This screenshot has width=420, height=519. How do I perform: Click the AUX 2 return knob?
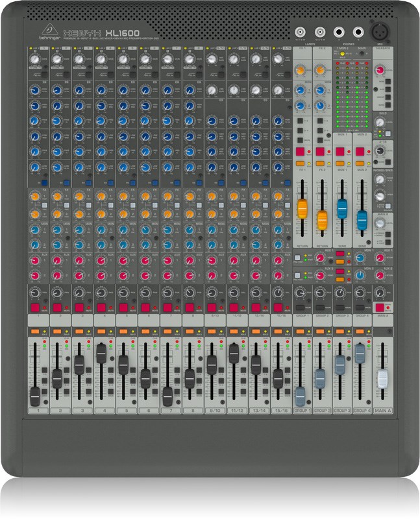[x=380, y=275]
